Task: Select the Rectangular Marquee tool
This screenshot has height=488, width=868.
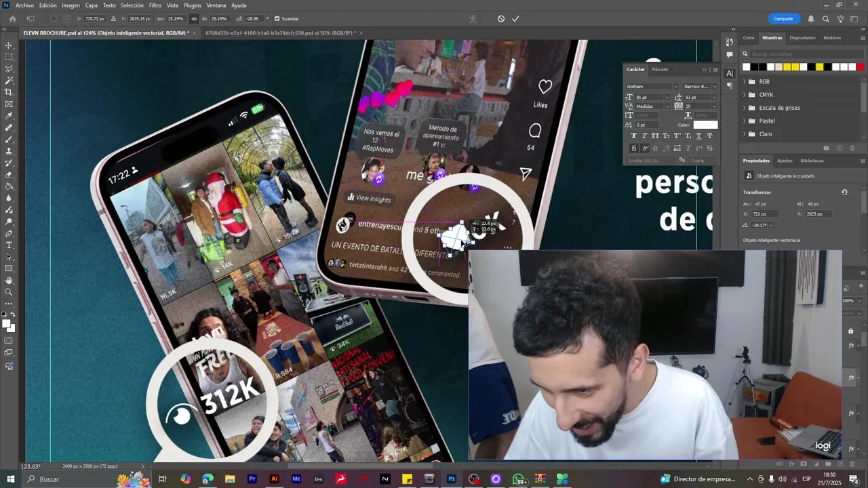Action: pos(9,57)
